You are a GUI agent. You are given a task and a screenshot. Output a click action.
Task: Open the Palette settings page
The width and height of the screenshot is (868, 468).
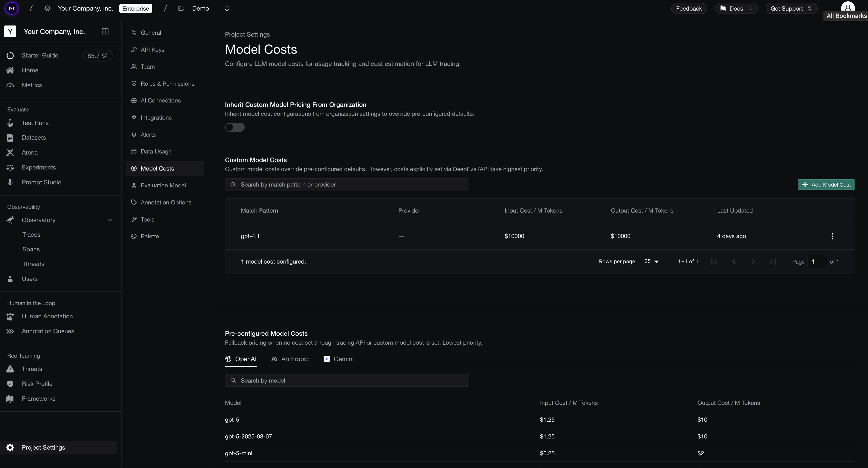165,236
